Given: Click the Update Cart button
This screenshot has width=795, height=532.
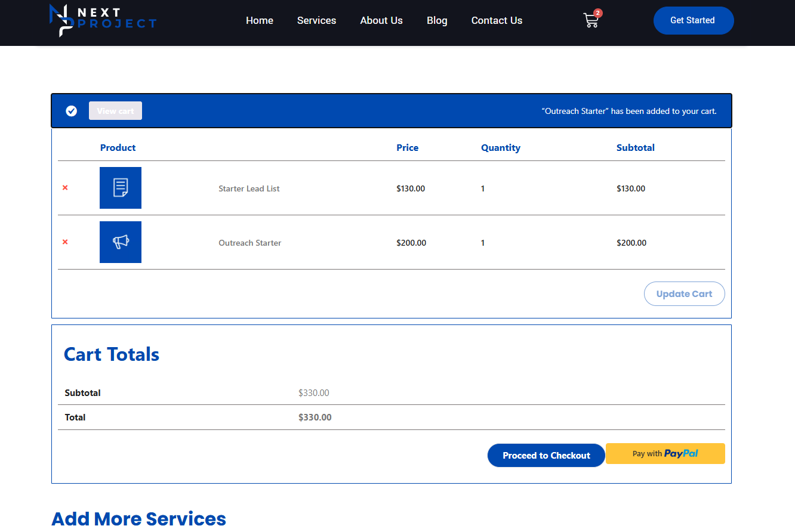Looking at the screenshot, I should click(x=684, y=294).
